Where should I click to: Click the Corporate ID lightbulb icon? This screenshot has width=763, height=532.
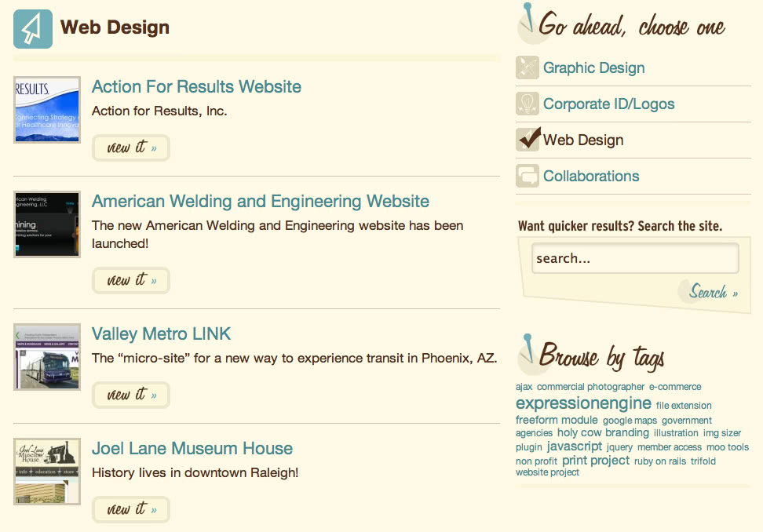click(x=528, y=104)
